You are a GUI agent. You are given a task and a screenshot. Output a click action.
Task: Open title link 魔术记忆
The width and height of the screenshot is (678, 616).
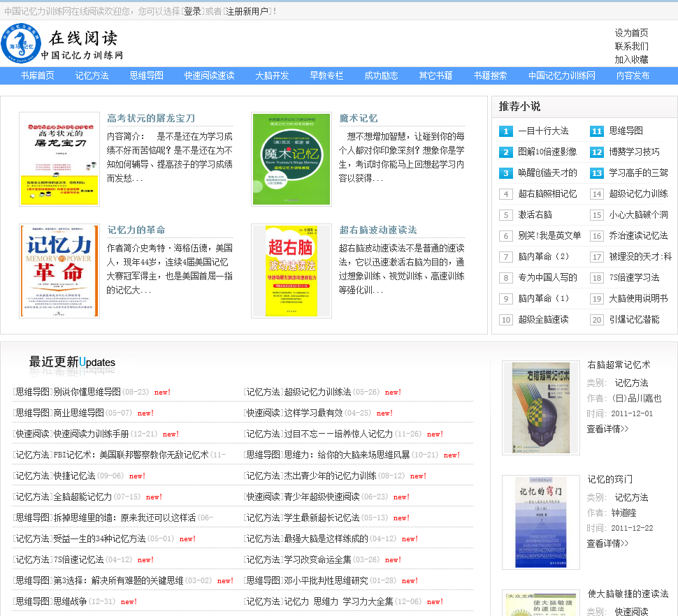[358, 118]
